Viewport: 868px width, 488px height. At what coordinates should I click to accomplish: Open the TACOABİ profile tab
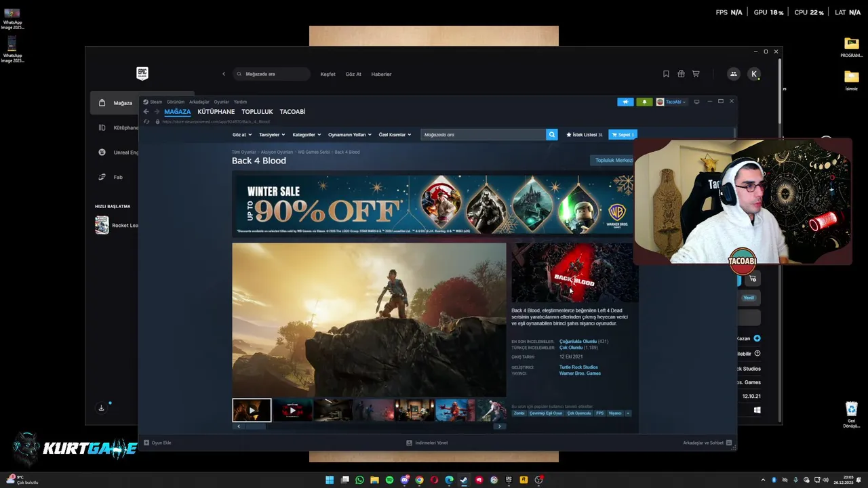292,112
